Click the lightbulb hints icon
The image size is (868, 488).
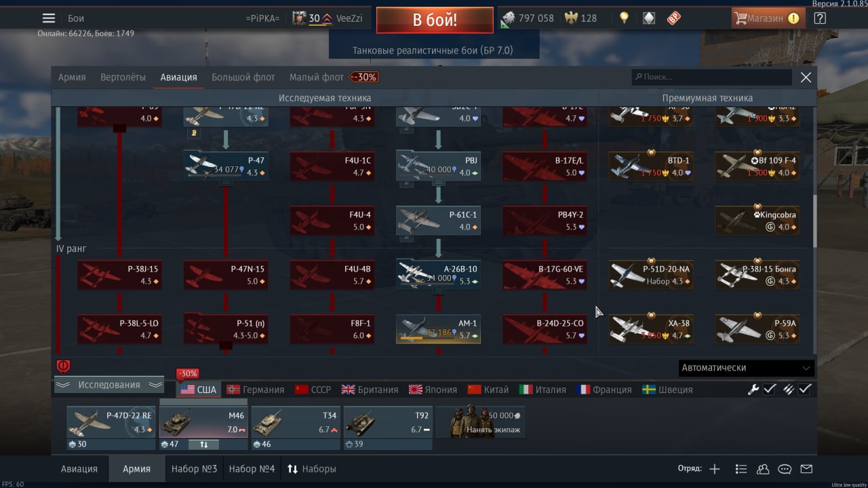pos(624,18)
